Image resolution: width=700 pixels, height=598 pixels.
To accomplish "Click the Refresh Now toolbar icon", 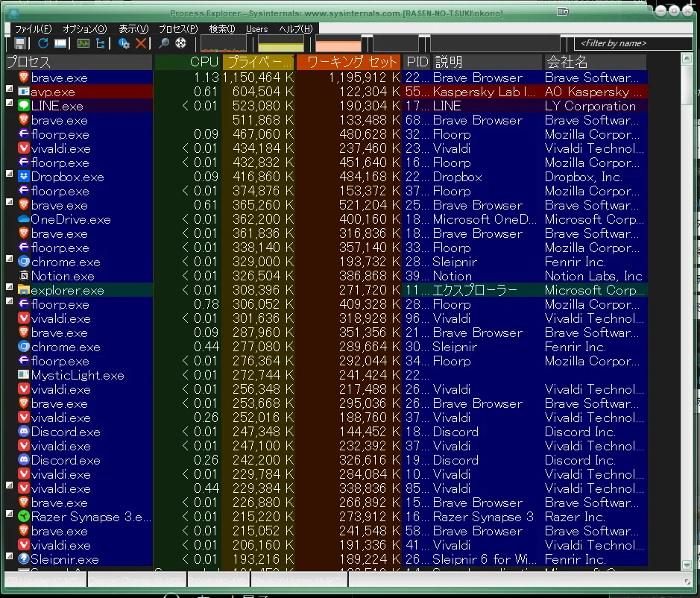I will coord(42,43).
